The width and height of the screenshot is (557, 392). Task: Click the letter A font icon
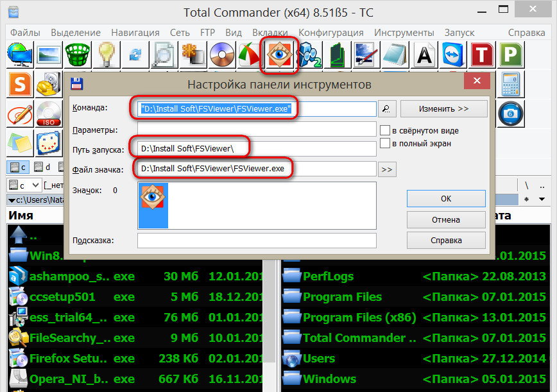[424, 55]
